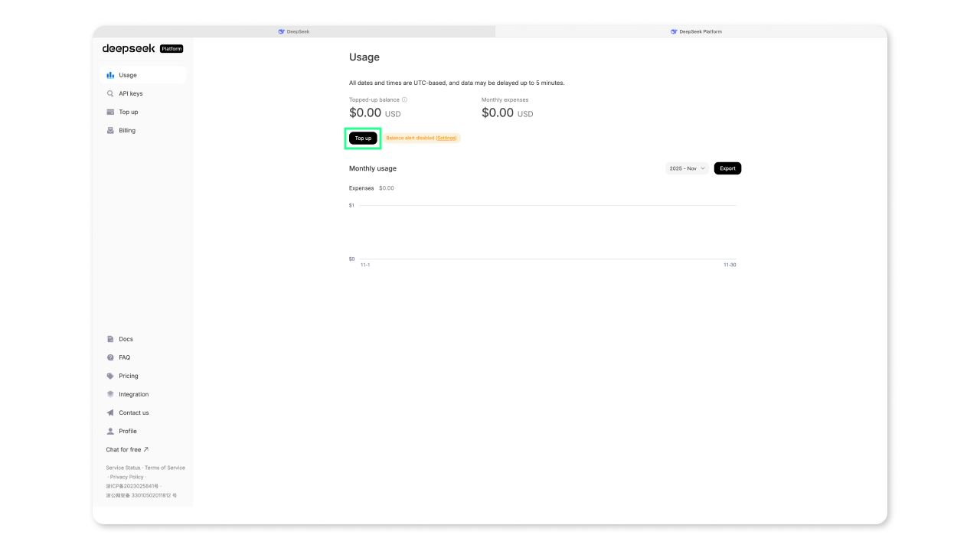Viewport: 980px width, 551px height.
Task: Open Docs via its document icon
Action: point(110,339)
